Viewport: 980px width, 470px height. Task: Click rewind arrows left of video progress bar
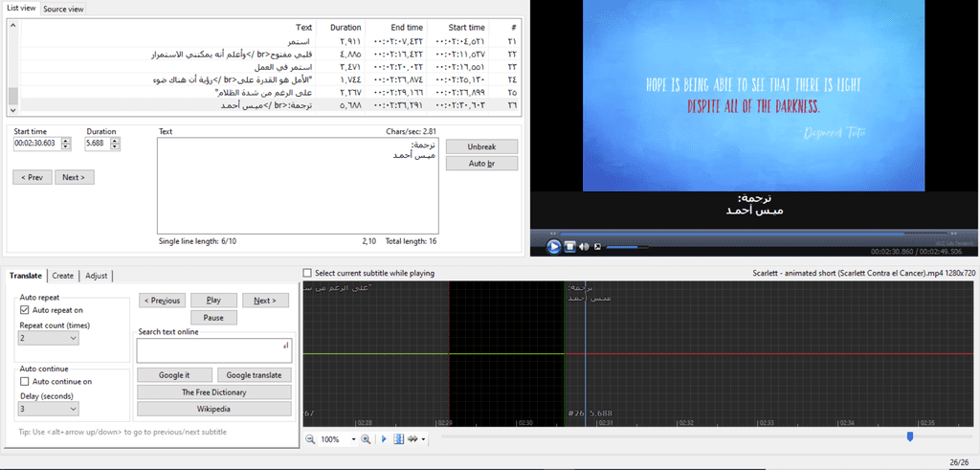click(552, 234)
